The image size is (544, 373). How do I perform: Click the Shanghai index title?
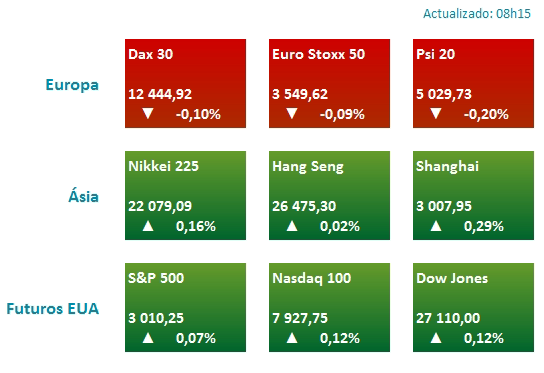pyautogui.click(x=448, y=166)
